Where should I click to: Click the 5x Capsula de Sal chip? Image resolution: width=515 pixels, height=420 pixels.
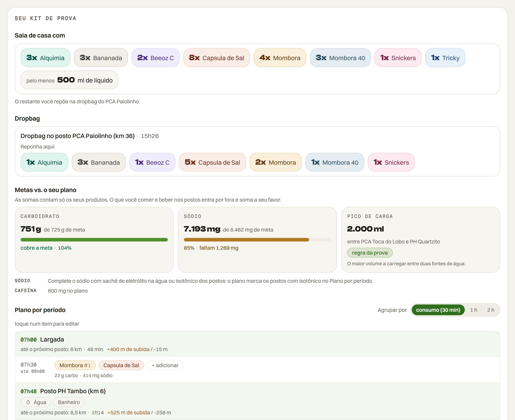tap(212, 162)
